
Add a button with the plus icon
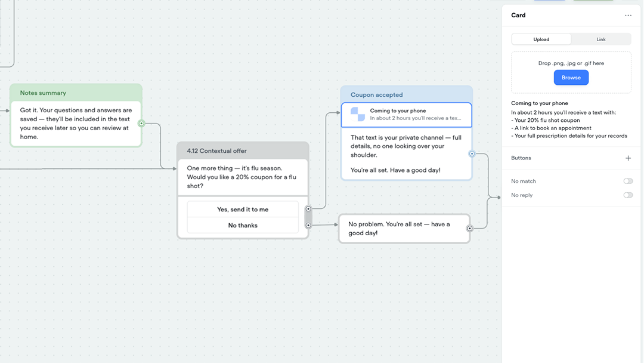pyautogui.click(x=628, y=158)
